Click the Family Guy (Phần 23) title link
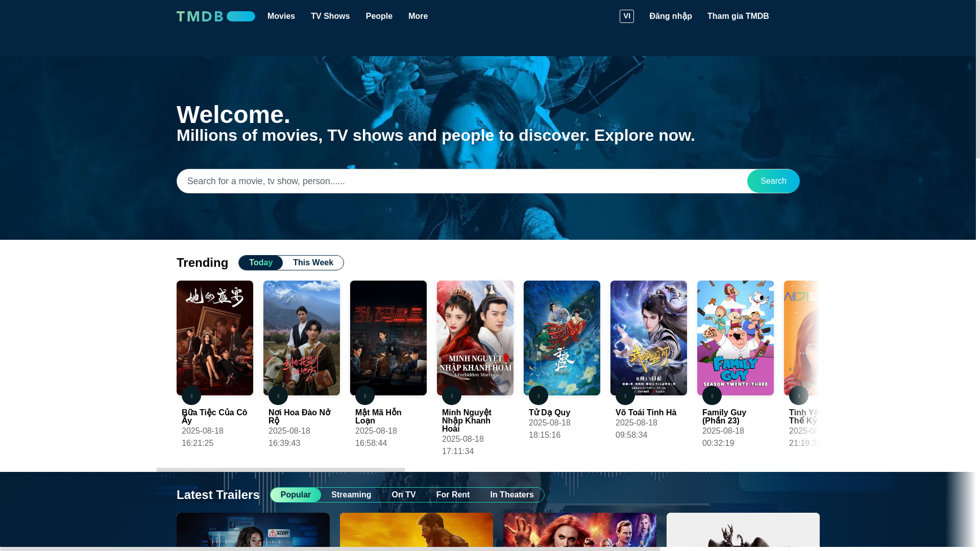The width and height of the screenshot is (980, 551). 724,416
